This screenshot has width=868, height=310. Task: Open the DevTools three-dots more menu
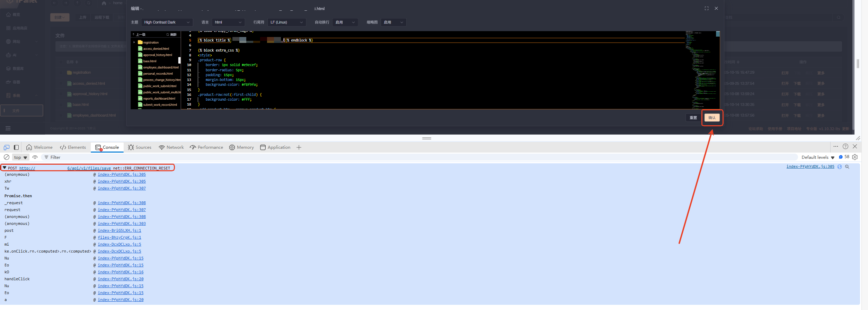coord(836,146)
